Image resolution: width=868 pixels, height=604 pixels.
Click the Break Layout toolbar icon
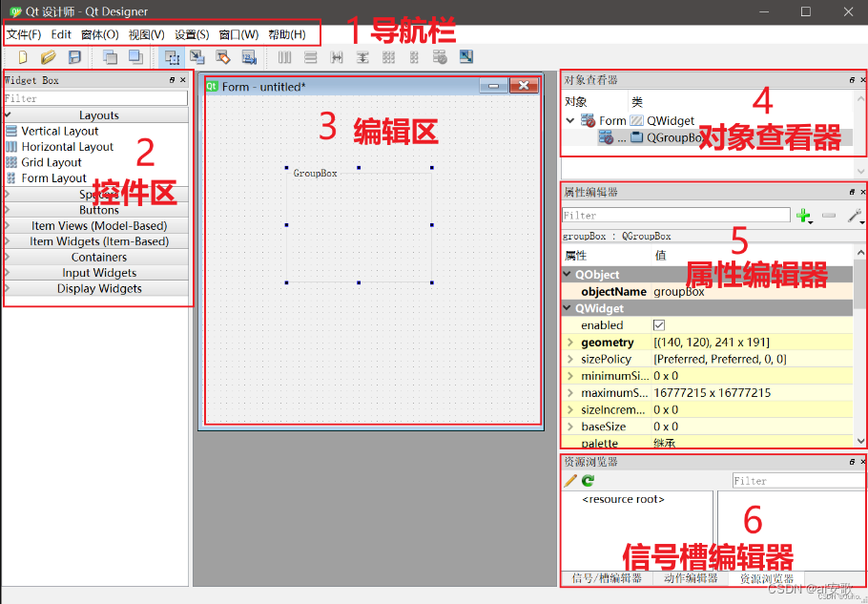click(440, 57)
